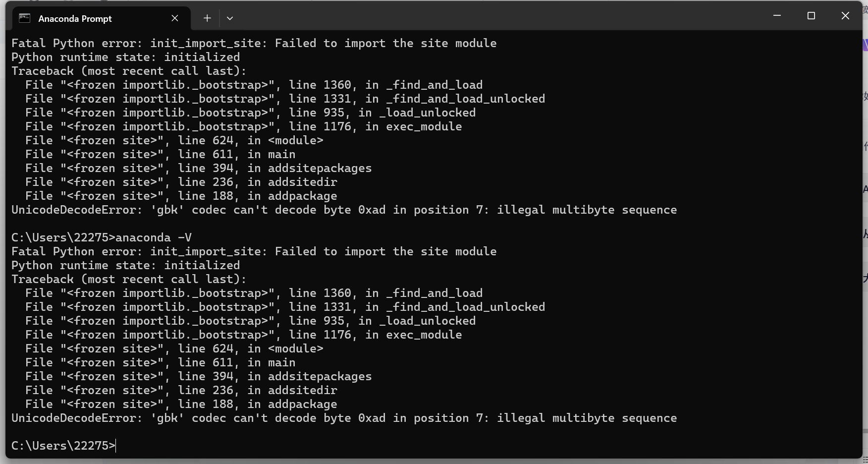Click the 'anaconda -V' command text
This screenshot has height=464, width=868.
153,237
